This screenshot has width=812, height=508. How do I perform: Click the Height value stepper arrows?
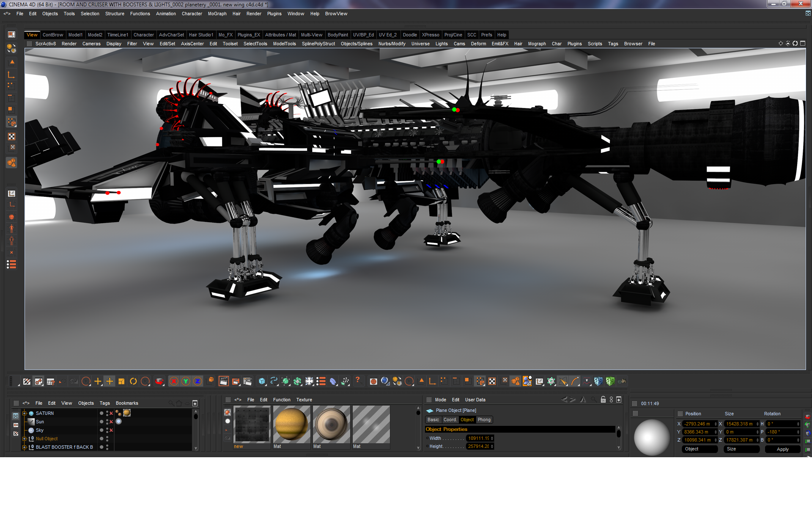pos(492,446)
